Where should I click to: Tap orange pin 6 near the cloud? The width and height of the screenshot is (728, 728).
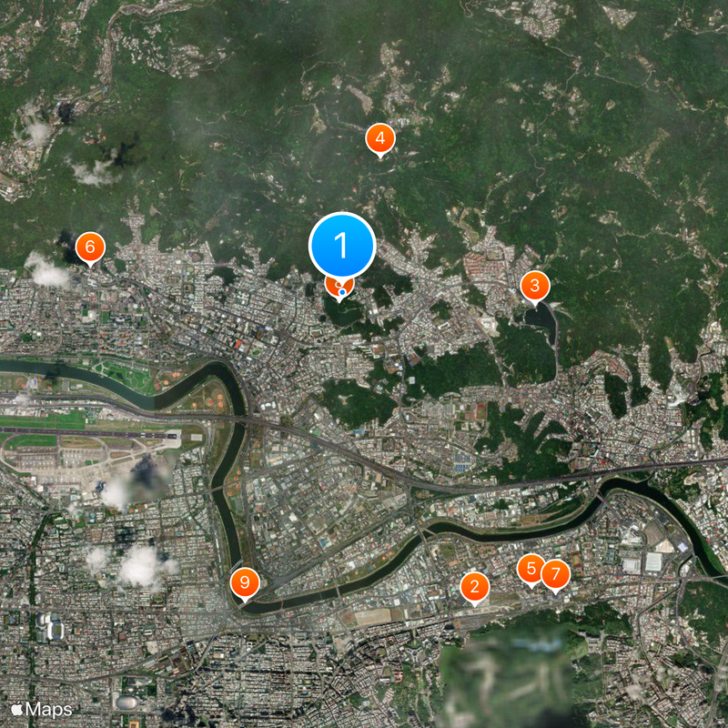tap(90, 247)
